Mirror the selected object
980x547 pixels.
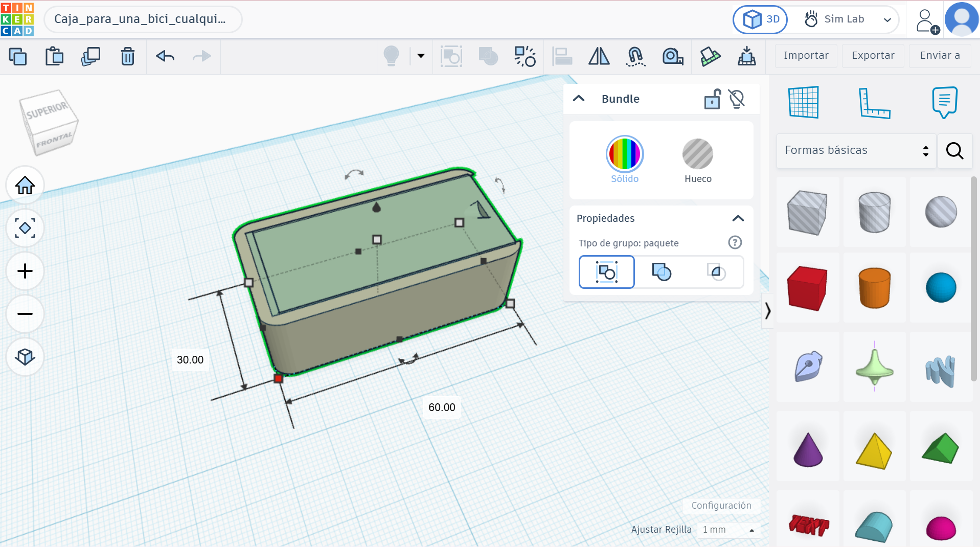tap(599, 56)
